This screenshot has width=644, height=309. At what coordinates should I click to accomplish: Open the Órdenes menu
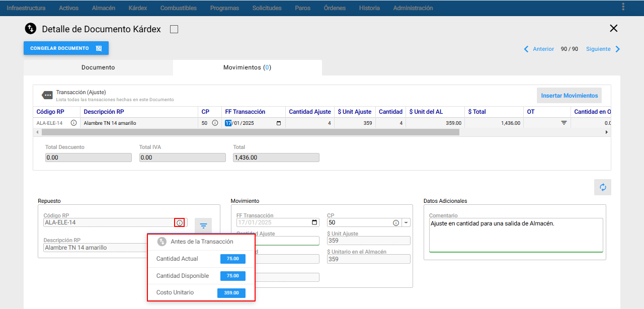[x=335, y=8]
